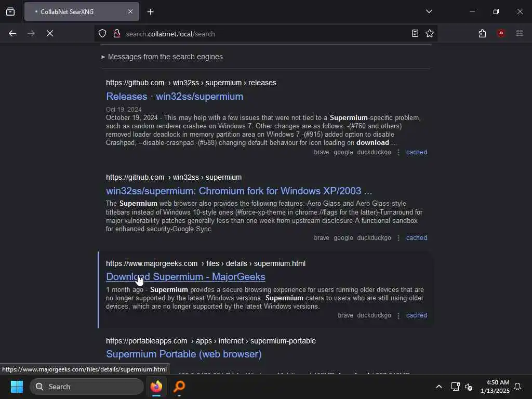Click the github.com releases URL breadcrumb
This screenshot has height=399, width=532.
tap(191, 83)
